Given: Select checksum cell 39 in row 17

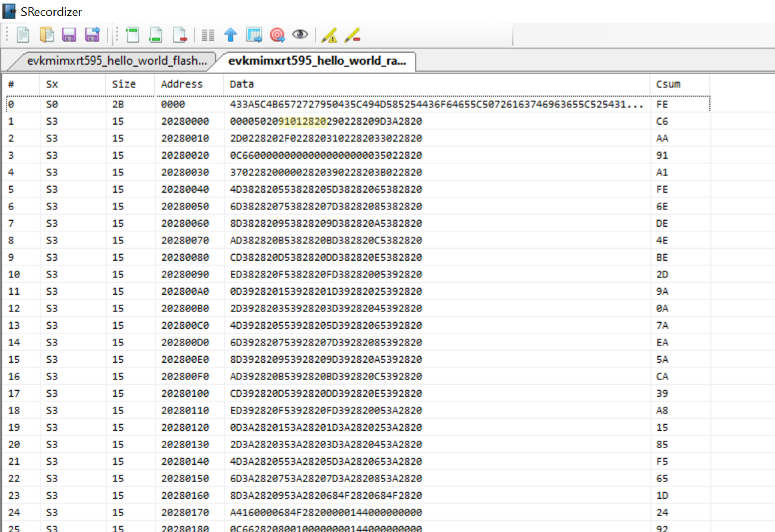Looking at the screenshot, I should 680,393.
